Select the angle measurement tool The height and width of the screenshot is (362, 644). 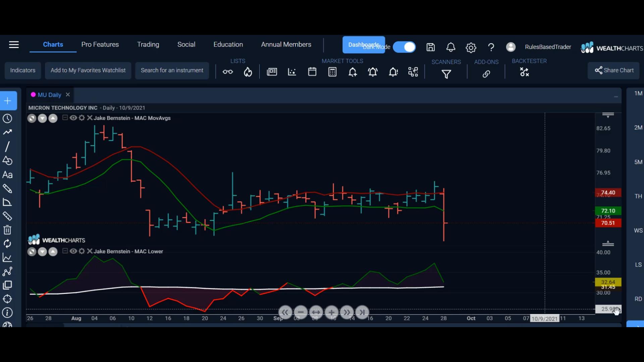[x=7, y=202]
